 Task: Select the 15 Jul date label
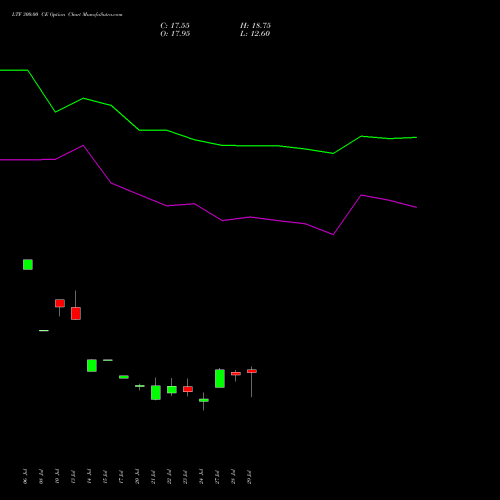pyautogui.click(x=105, y=476)
